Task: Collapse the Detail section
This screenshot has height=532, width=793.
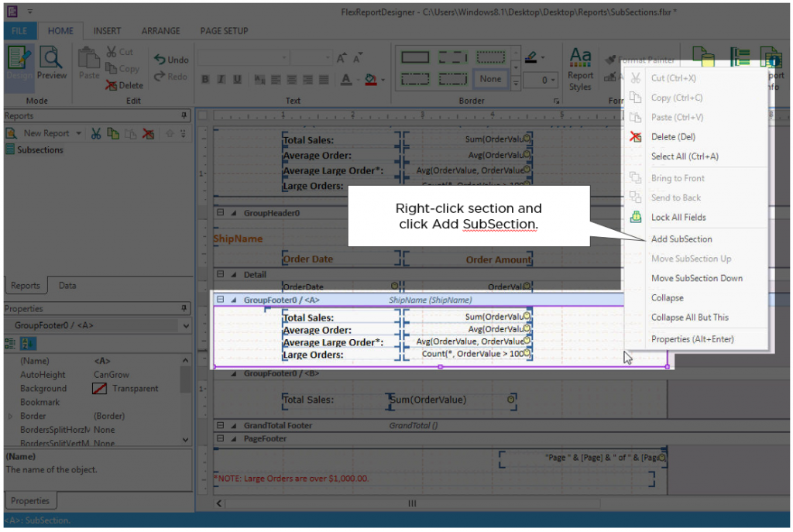Action: tap(221, 274)
